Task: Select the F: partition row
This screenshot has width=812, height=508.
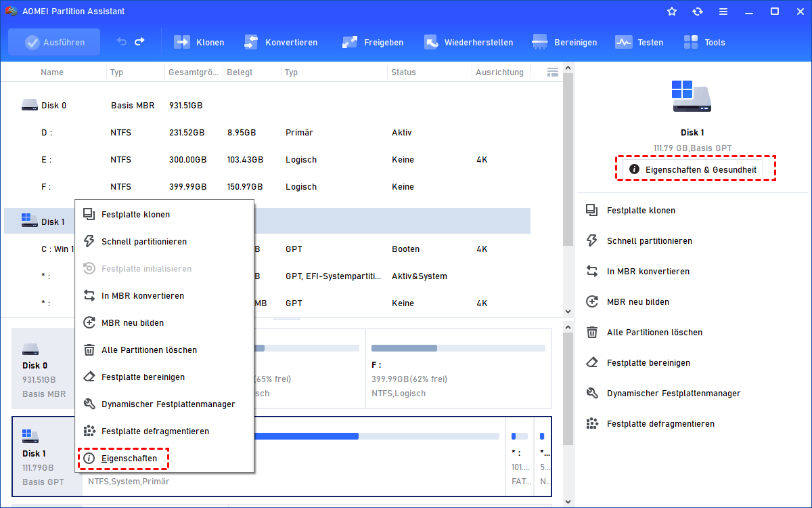Action: [267, 187]
